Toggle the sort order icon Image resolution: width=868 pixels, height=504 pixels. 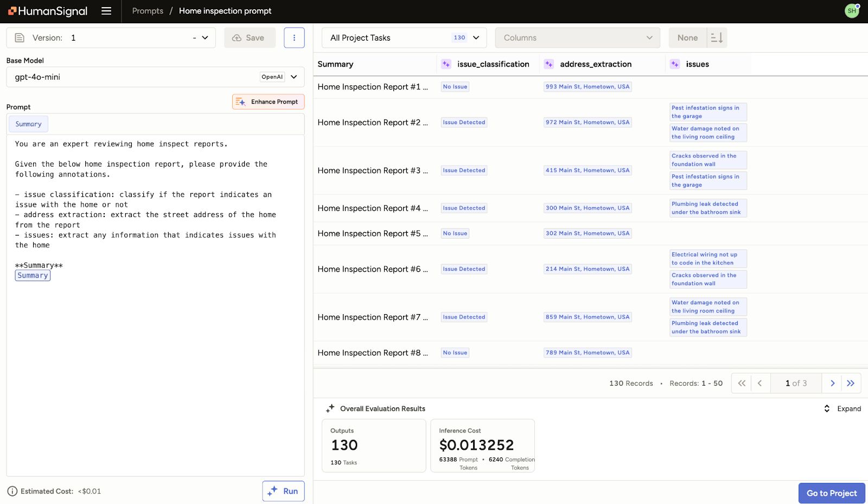717,38
